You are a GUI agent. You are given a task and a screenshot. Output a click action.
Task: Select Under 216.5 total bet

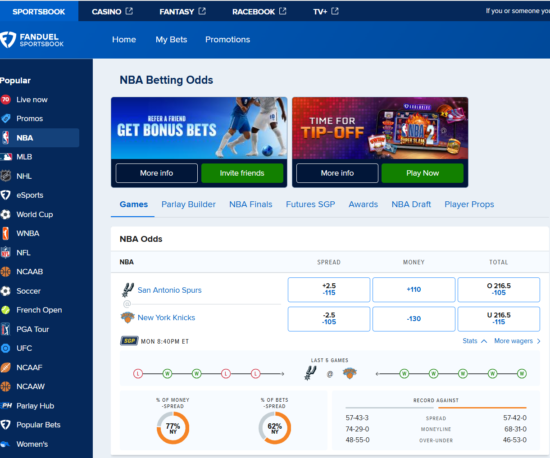click(498, 319)
